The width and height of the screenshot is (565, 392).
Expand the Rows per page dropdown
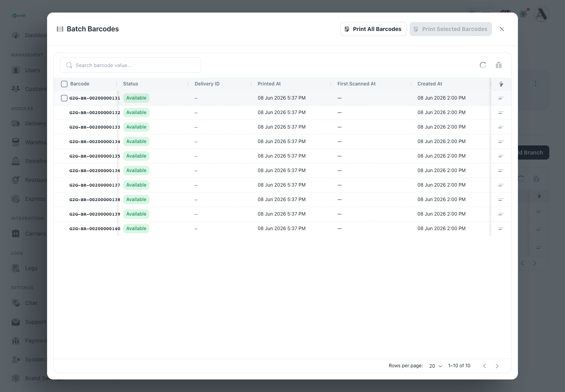(436, 366)
